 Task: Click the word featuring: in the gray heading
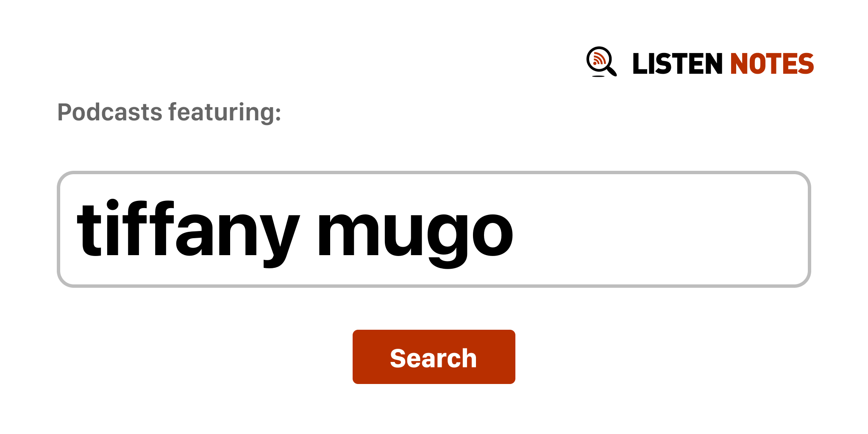pyautogui.click(x=225, y=112)
